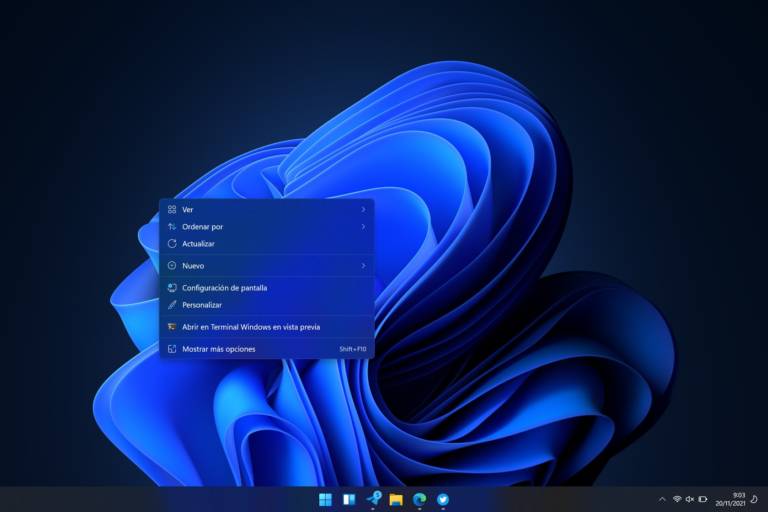Choose Actualizar in context menu
This screenshot has width=768, height=512.
[x=267, y=244]
